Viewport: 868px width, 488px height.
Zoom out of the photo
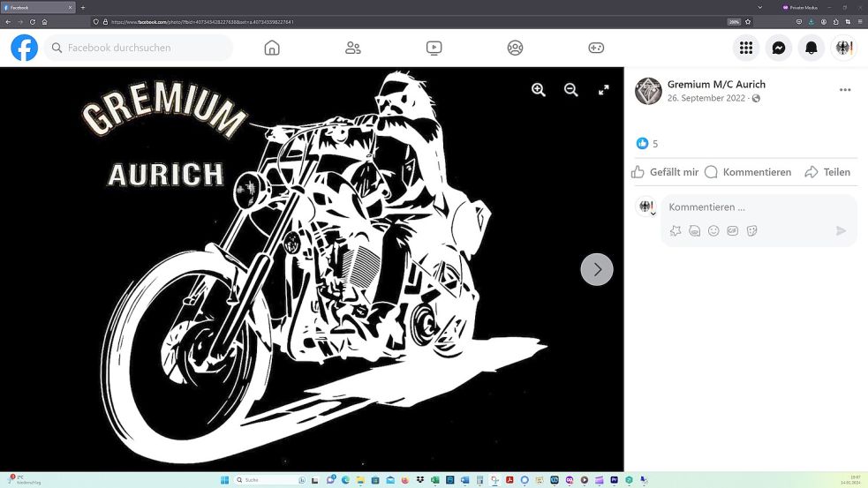tap(570, 90)
